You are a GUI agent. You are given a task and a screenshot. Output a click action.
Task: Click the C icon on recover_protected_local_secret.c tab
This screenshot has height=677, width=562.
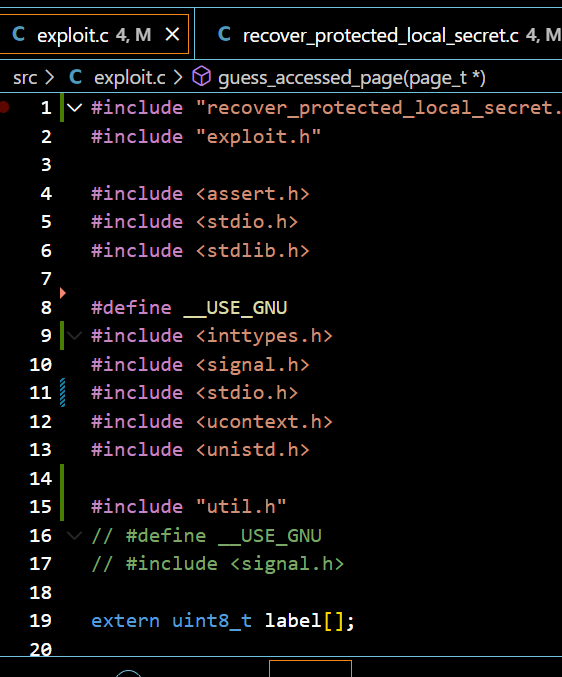pos(224,34)
